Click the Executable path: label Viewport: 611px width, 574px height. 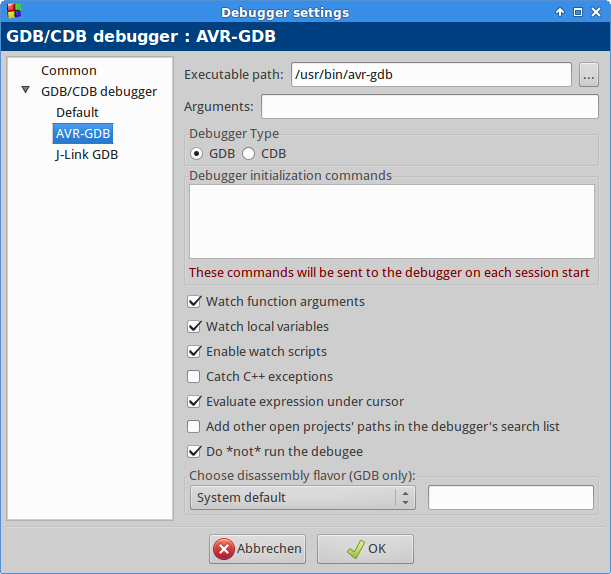point(234,74)
